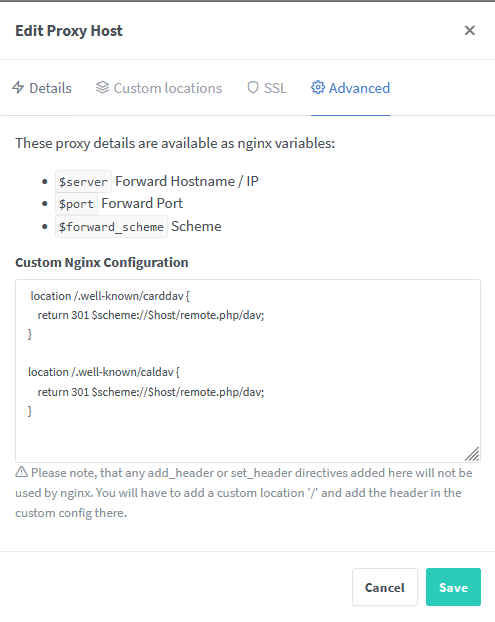Save the proxy host changes
This screenshot has width=495, height=622.
453,587
